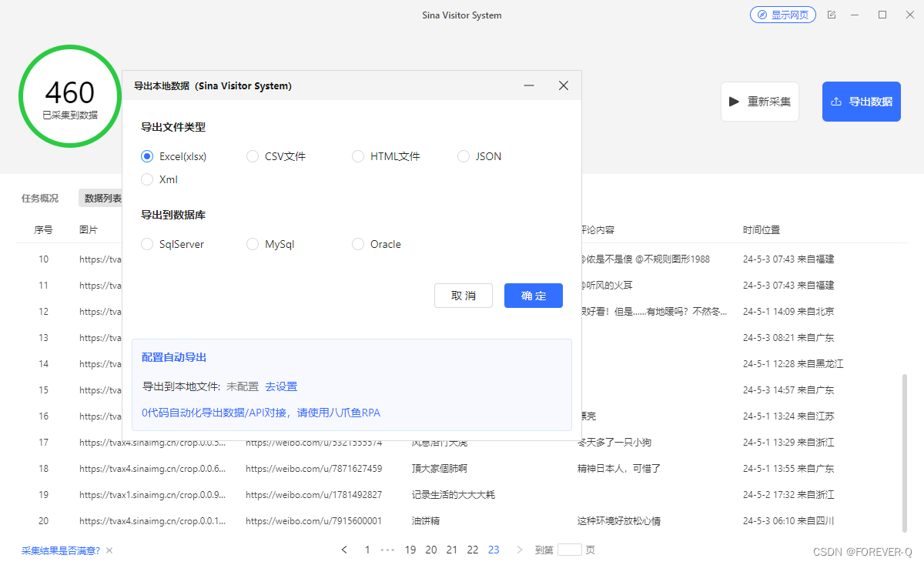924x565 pixels.
Task: Choose MySql as database target
Action: (x=271, y=244)
